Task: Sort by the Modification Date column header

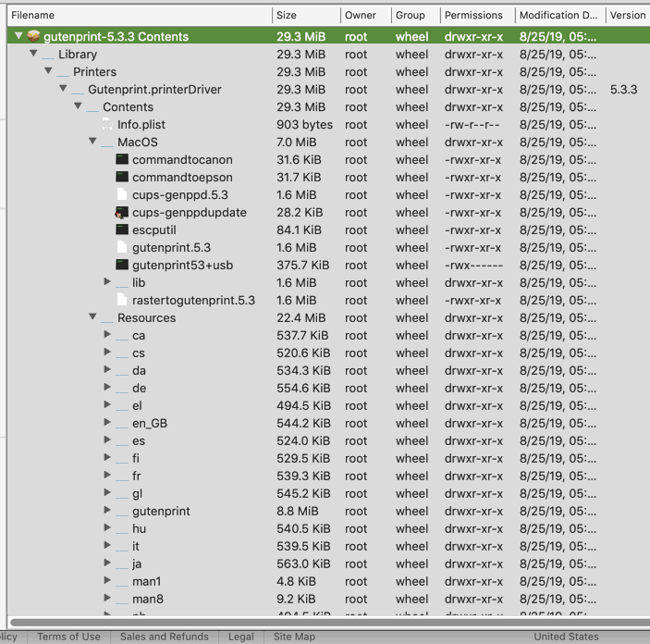Action: (x=560, y=15)
